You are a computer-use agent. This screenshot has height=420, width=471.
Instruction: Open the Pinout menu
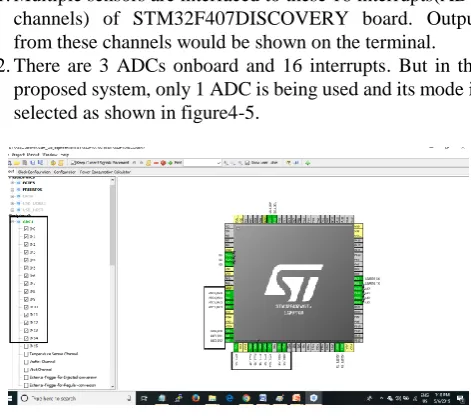pos(32,155)
